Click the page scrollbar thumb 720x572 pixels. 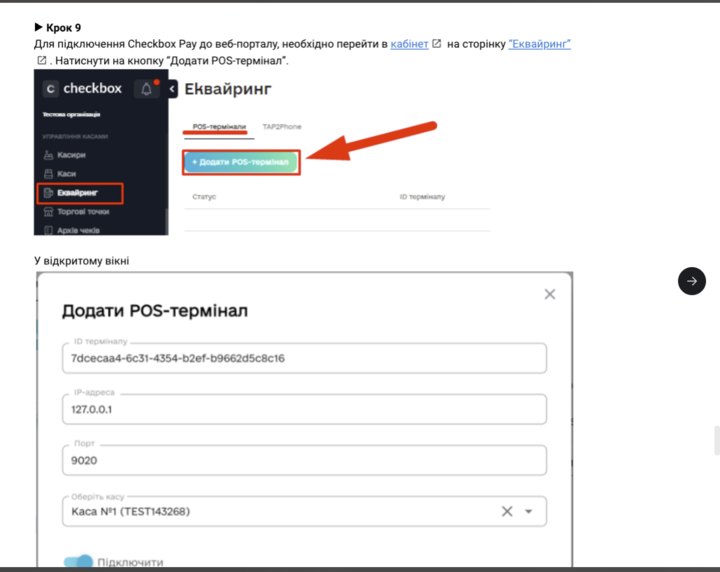717,440
